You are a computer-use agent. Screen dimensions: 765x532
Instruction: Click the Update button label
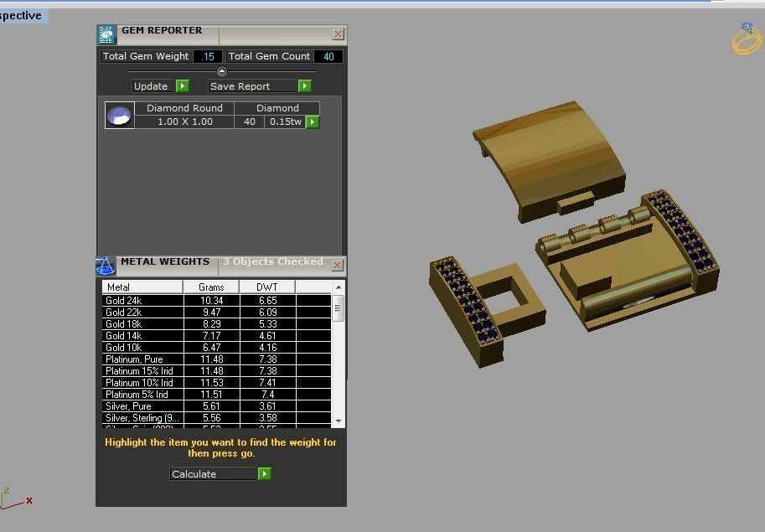153,85
